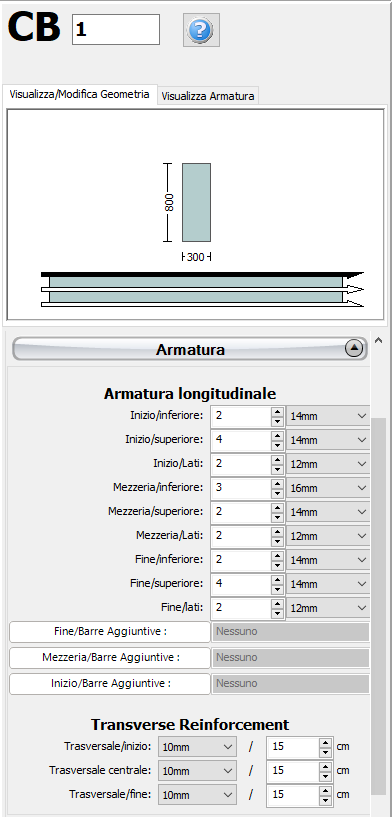Click the blue help question mark icon

click(201, 31)
